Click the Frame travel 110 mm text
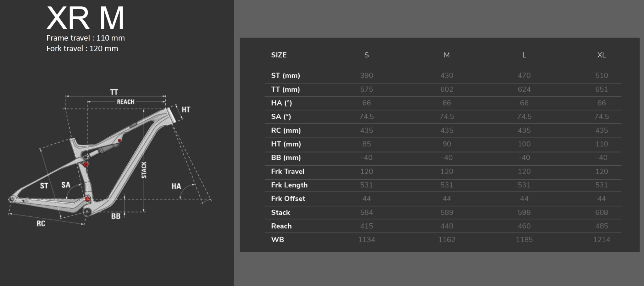Screen dimensions: 644x286 [x=86, y=38]
